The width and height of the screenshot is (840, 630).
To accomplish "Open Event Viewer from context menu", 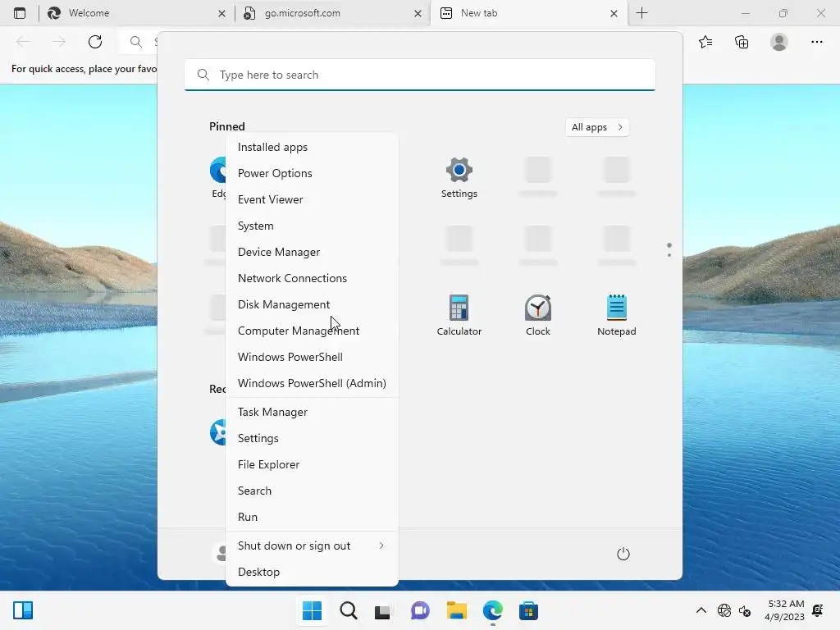I will (x=312, y=199).
